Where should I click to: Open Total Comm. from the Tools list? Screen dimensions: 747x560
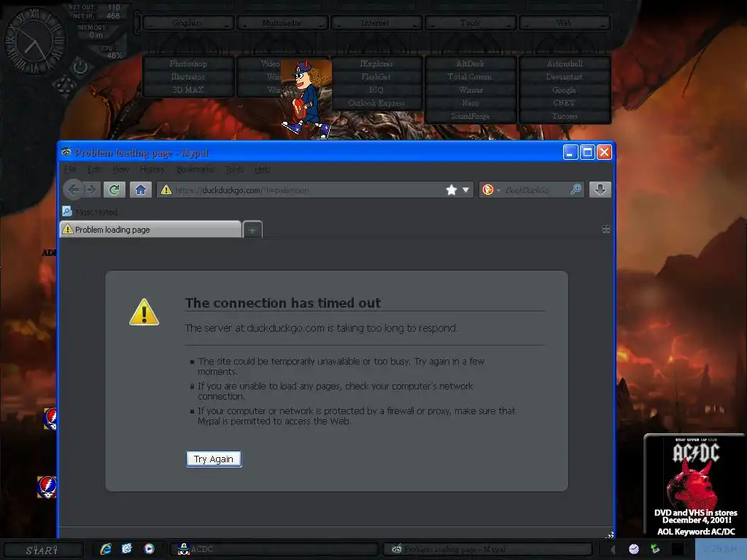471,76
